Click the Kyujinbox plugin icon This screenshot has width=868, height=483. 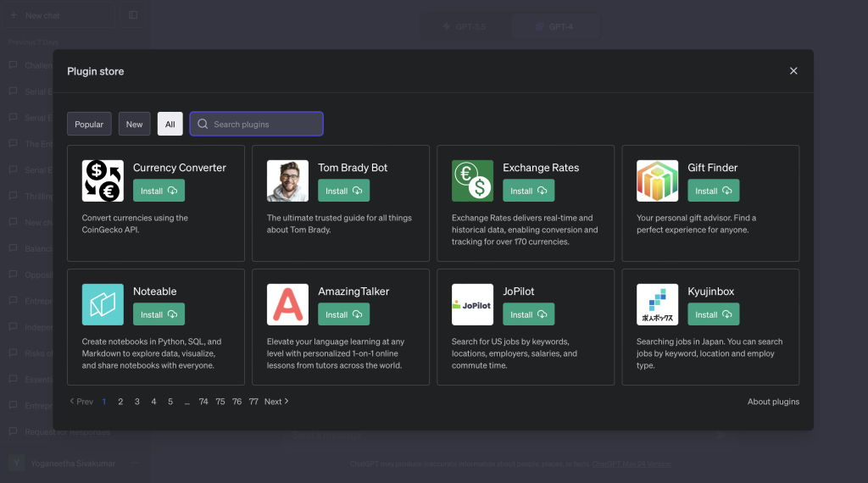pyautogui.click(x=658, y=305)
